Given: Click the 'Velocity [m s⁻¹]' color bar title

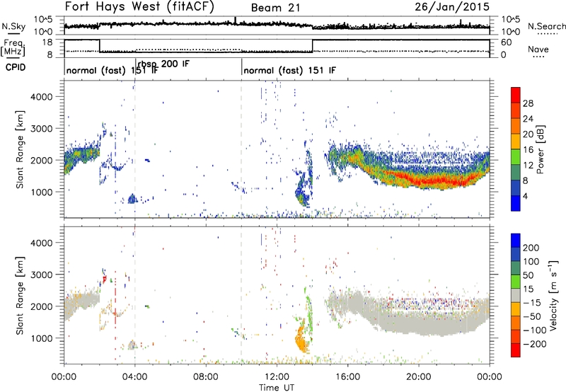Looking at the screenshot, I should coord(553,295).
